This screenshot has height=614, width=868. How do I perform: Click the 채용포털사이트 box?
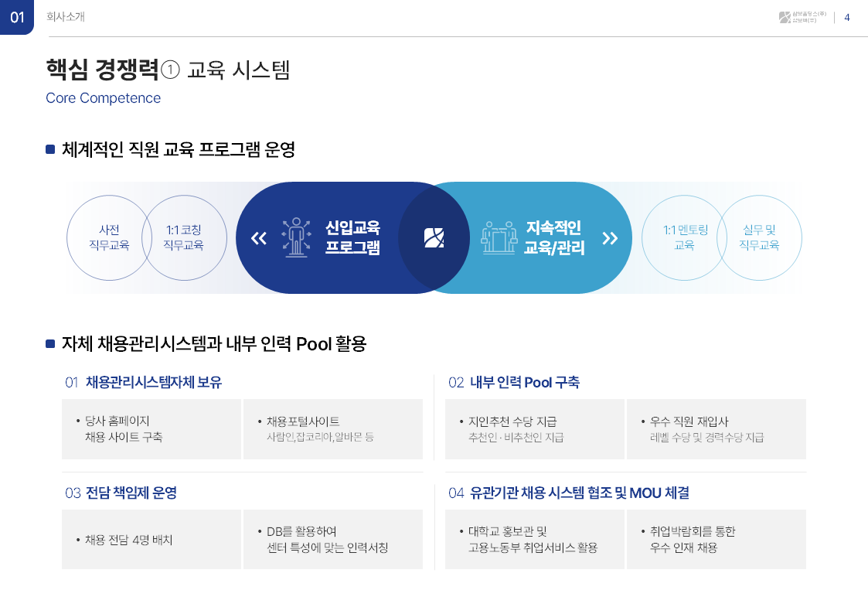pos(332,429)
